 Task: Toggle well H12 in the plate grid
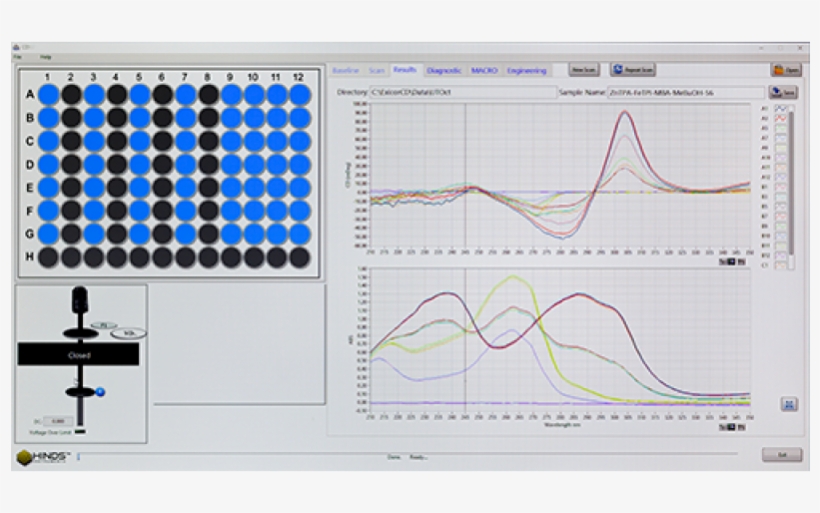[x=300, y=256]
